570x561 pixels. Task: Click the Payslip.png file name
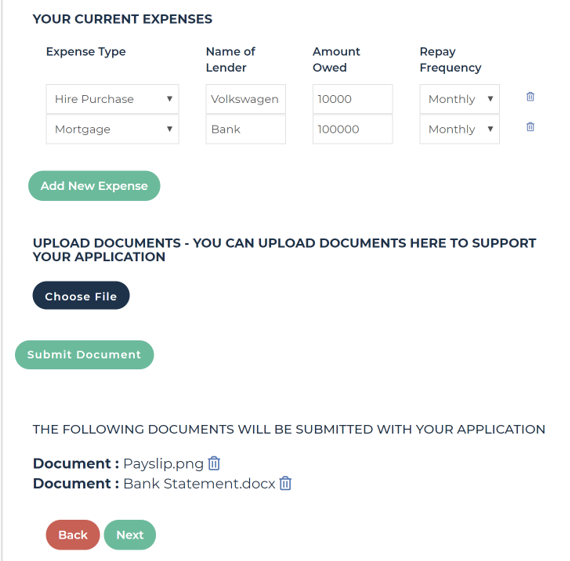[163, 464]
